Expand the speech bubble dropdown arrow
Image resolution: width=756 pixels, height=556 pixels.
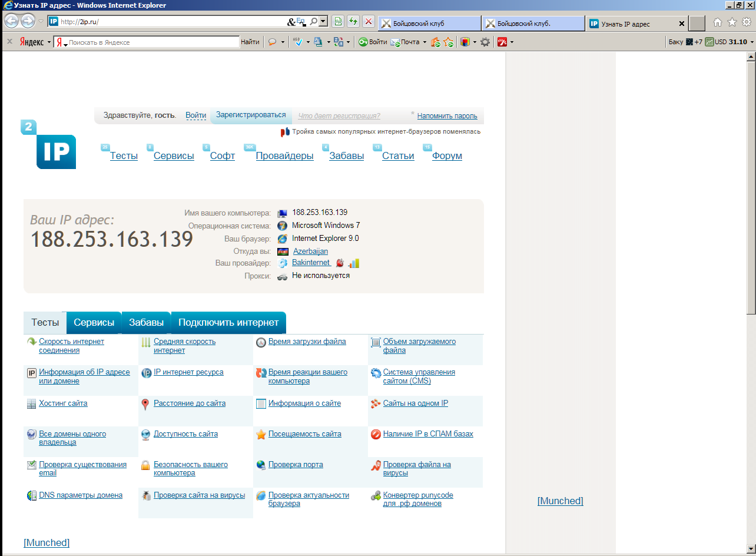click(283, 42)
